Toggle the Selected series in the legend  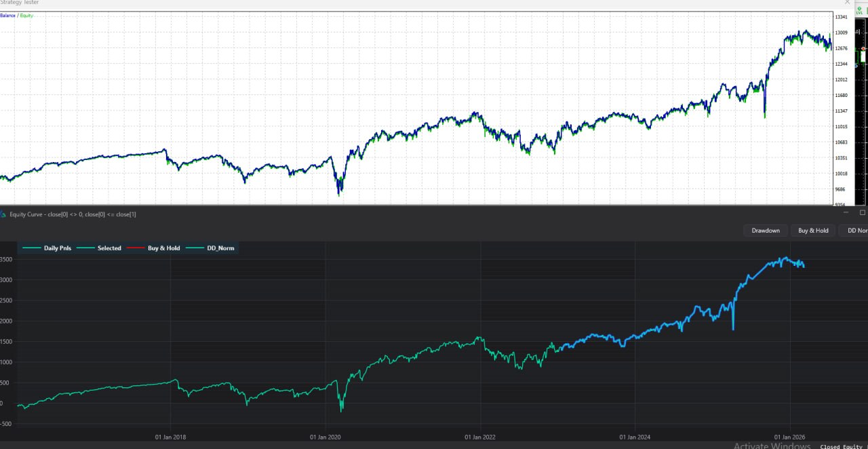point(108,248)
